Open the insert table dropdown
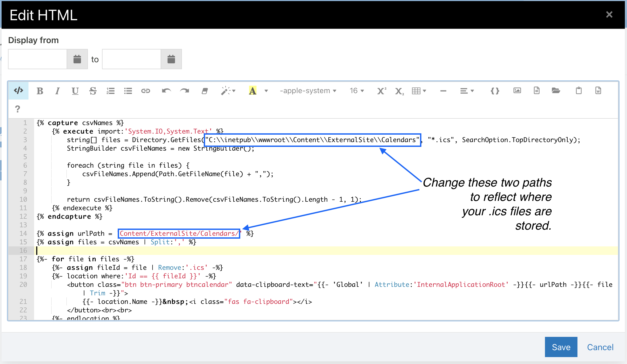This screenshot has width=627, height=364. click(x=419, y=91)
